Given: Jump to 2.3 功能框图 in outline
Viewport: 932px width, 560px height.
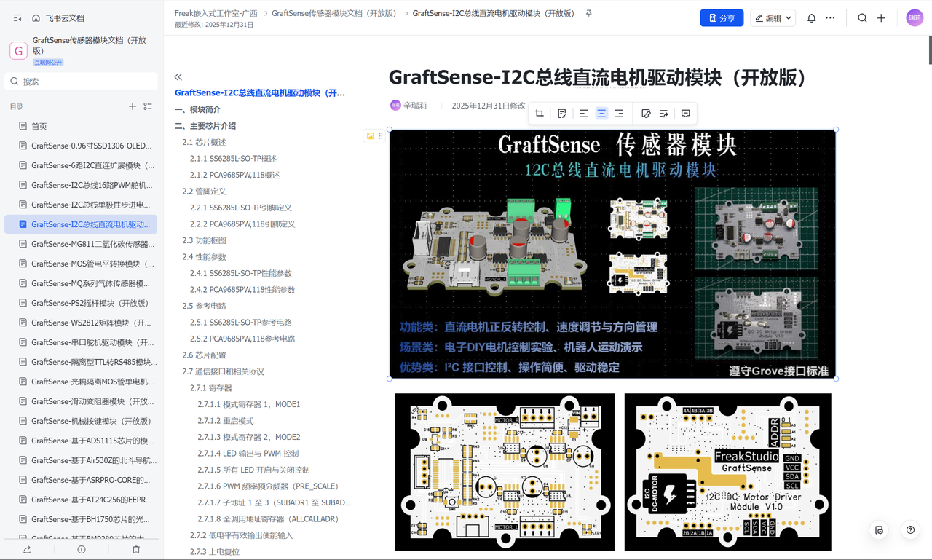Looking at the screenshot, I should pyautogui.click(x=204, y=240).
